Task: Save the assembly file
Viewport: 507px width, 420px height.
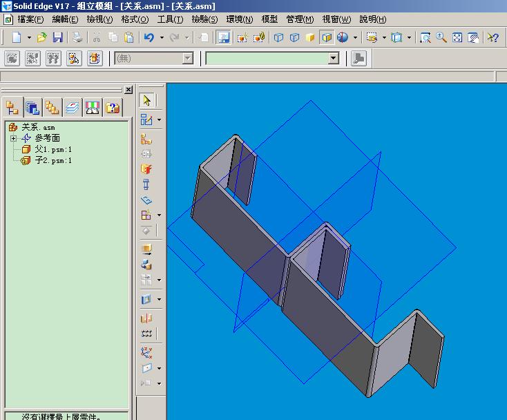Action: pos(57,37)
